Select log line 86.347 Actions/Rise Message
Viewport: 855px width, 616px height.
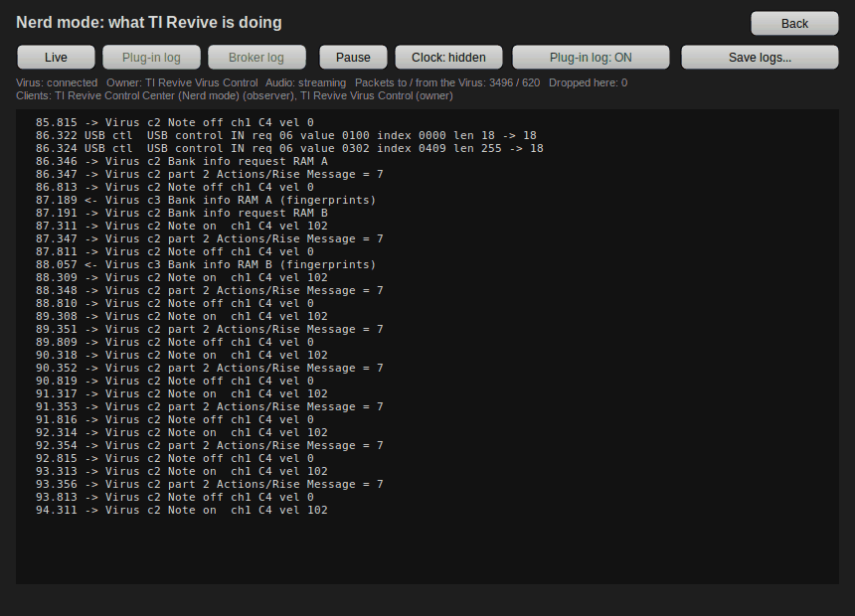pos(210,175)
